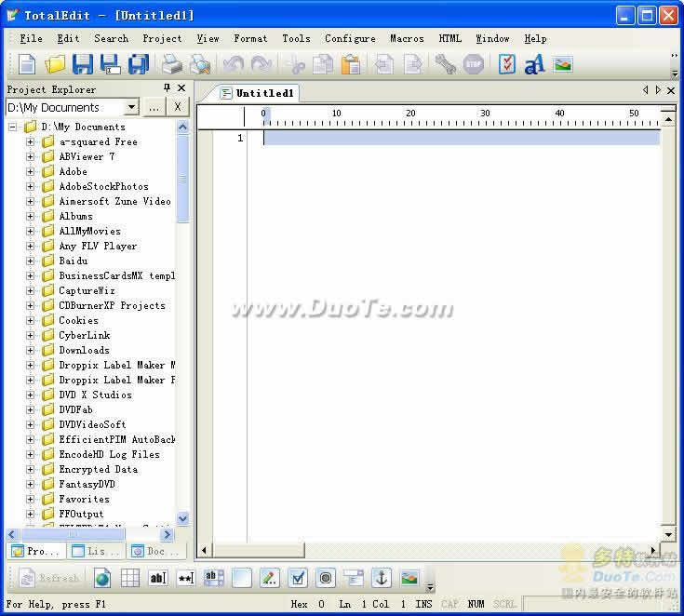
Task: Create a new document with toolbar icon
Action: (x=27, y=64)
